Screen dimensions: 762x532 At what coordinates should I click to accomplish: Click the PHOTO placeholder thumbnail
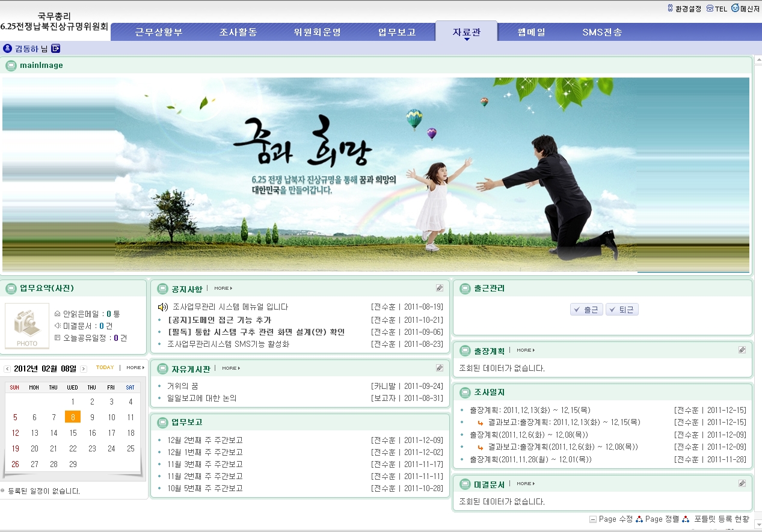click(27, 326)
